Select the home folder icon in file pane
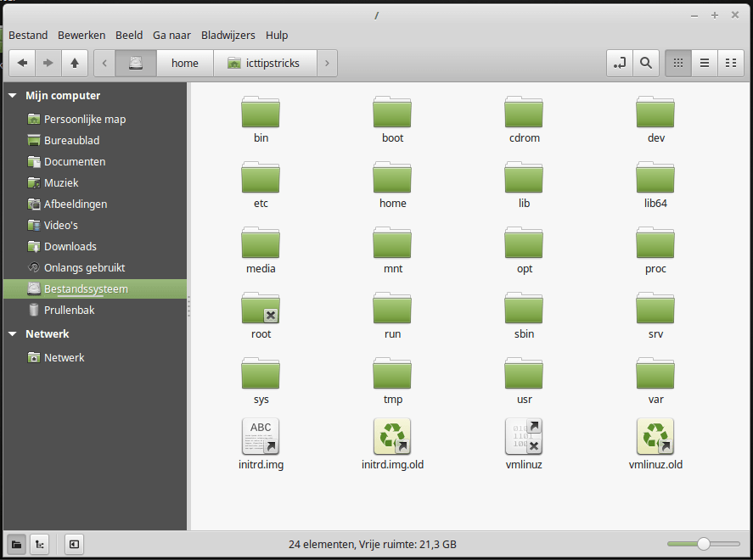Image resolution: width=753 pixels, height=560 pixels. (392, 177)
